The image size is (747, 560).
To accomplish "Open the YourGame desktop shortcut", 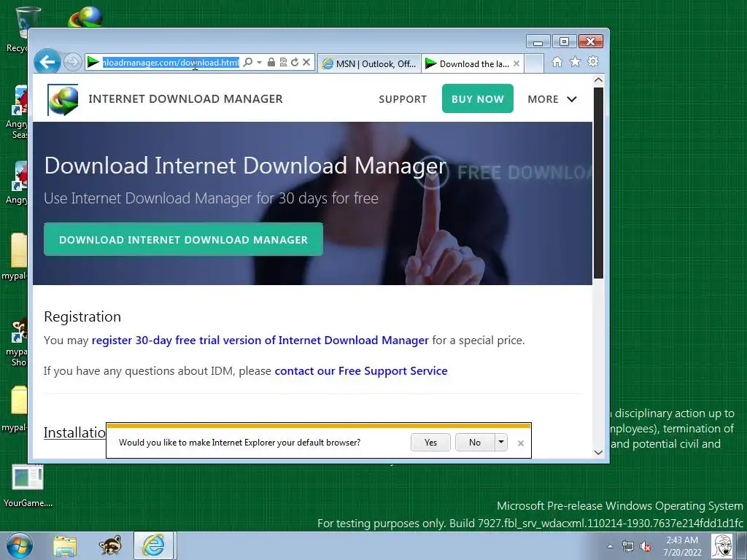I will (x=28, y=486).
